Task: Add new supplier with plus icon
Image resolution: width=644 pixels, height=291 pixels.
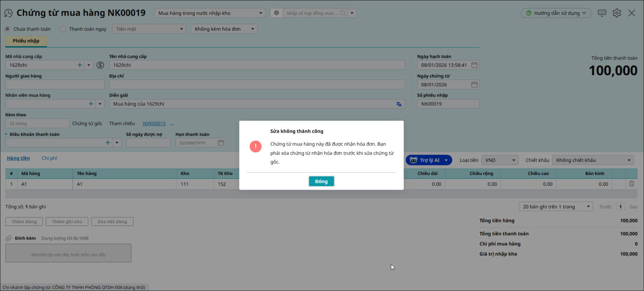Action: pyautogui.click(x=80, y=65)
